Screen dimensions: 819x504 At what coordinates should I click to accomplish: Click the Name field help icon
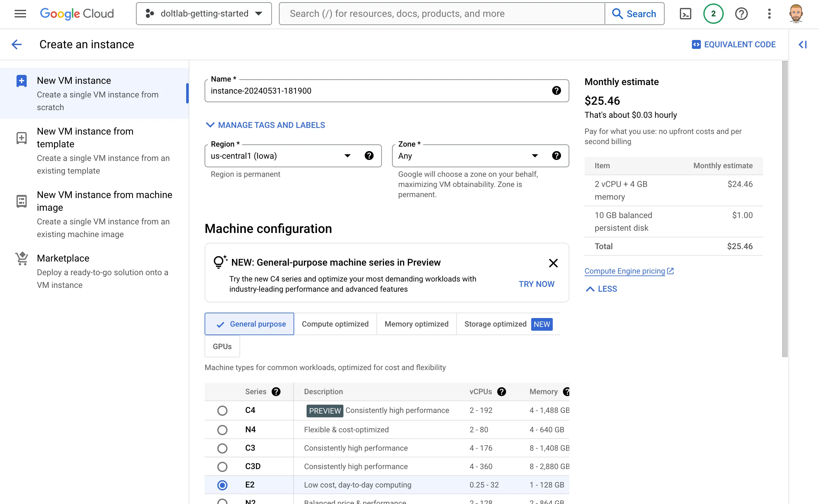tap(557, 91)
